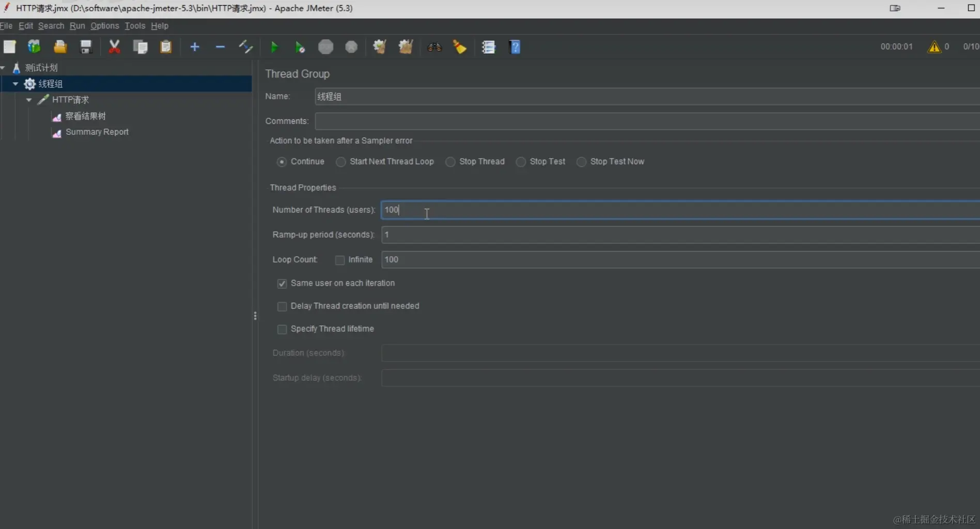Screen dimensions: 980x529
Task: Clear results with the single broom icon
Action: (x=380, y=47)
